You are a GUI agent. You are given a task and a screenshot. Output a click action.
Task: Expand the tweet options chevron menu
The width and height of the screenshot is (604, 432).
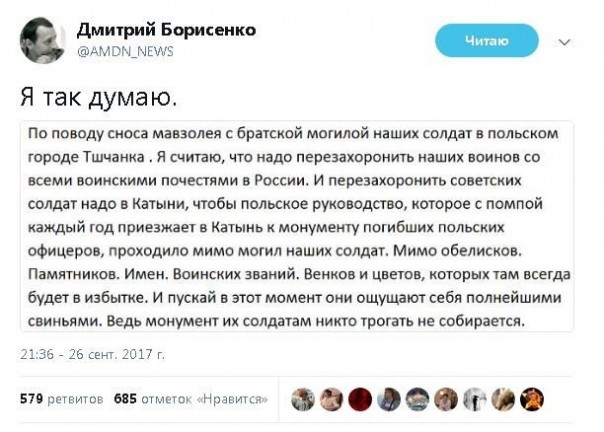pos(565,42)
